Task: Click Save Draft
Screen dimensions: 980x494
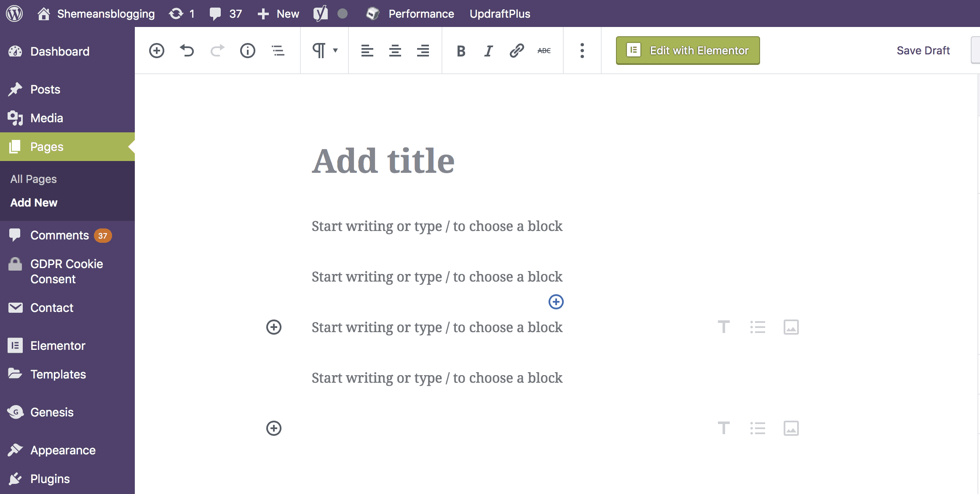Action: [x=923, y=51]
